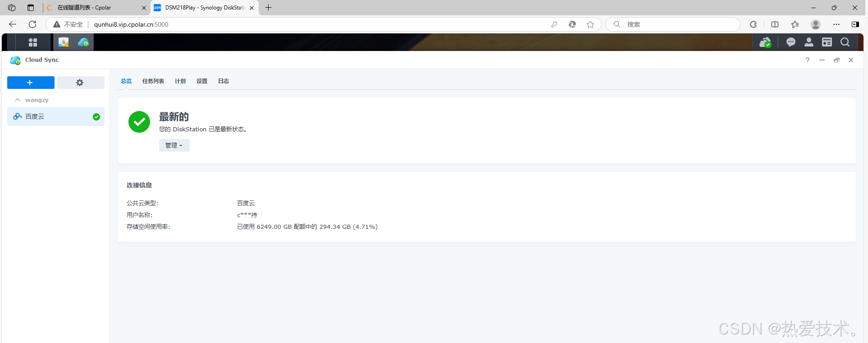Image resolution: width=868 pixels, height=343 pixels.
Task: Open Cloud Sync gear settings button
Action: (81, 83)
